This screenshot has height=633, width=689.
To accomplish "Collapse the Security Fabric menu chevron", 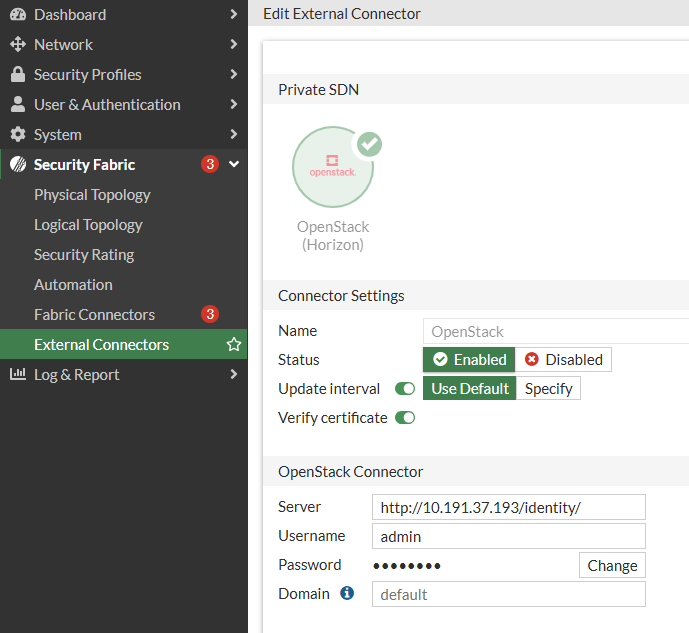I will (x=234, y=164).
